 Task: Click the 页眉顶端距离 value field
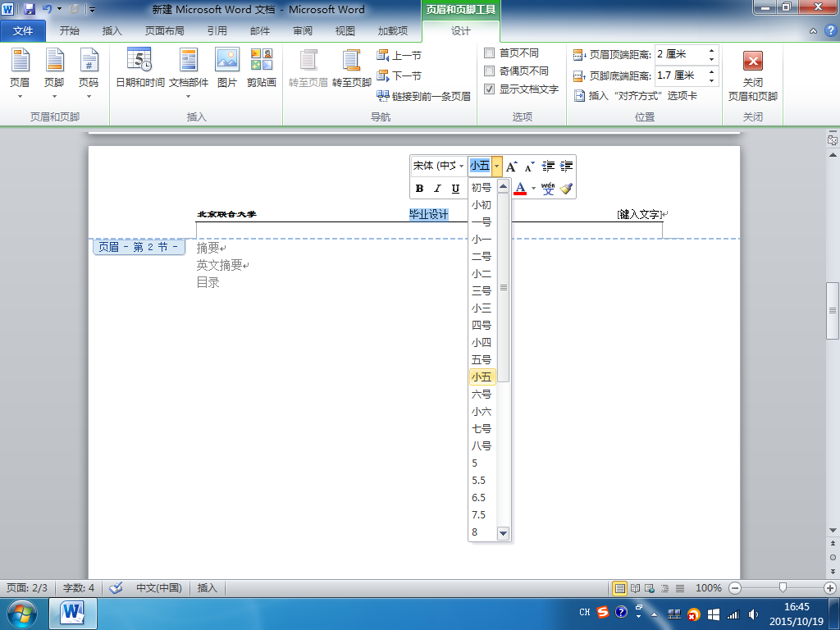click(681, 54)
